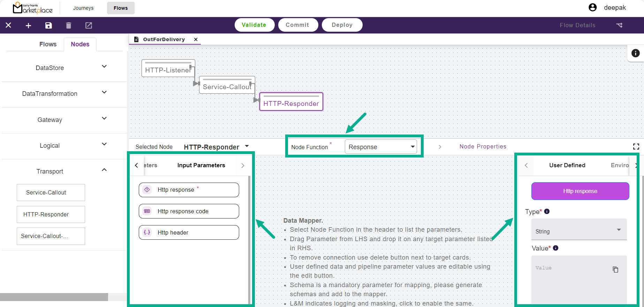Click the info icon on canvas corner

[x=635, y=53]
